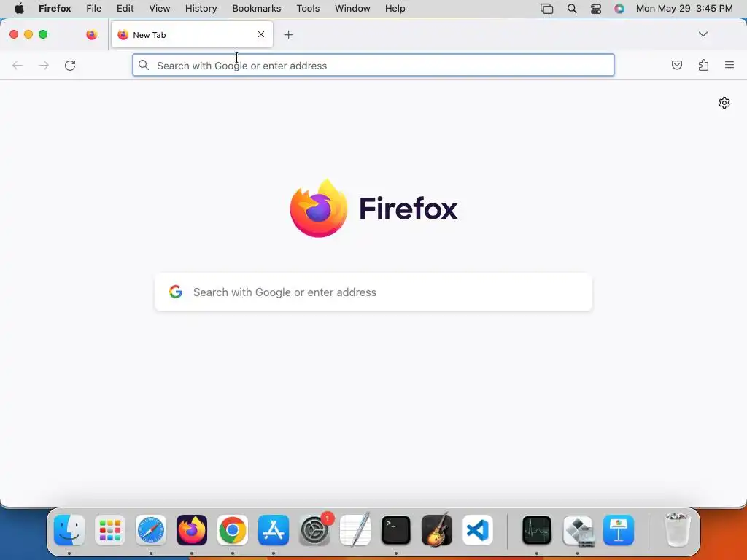Open App Store from the Dock
Viewport: 747px width, 560px height.
(x=274, y=530)
